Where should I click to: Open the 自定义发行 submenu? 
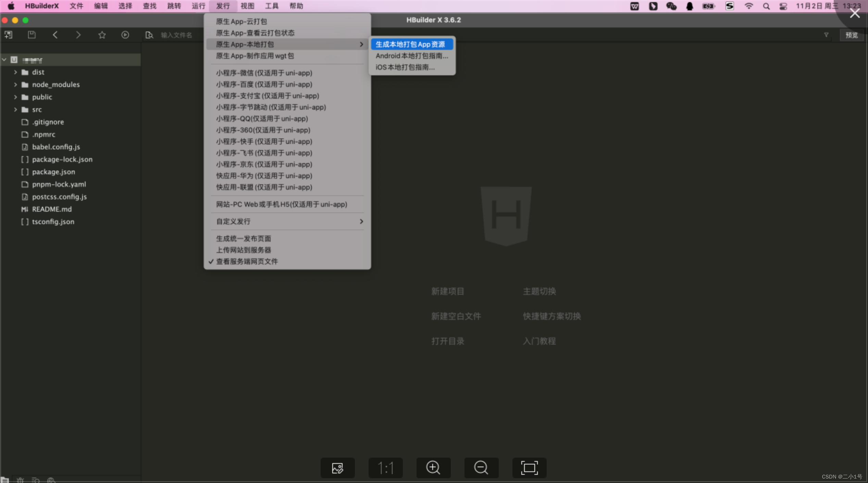tap(287, 221)
